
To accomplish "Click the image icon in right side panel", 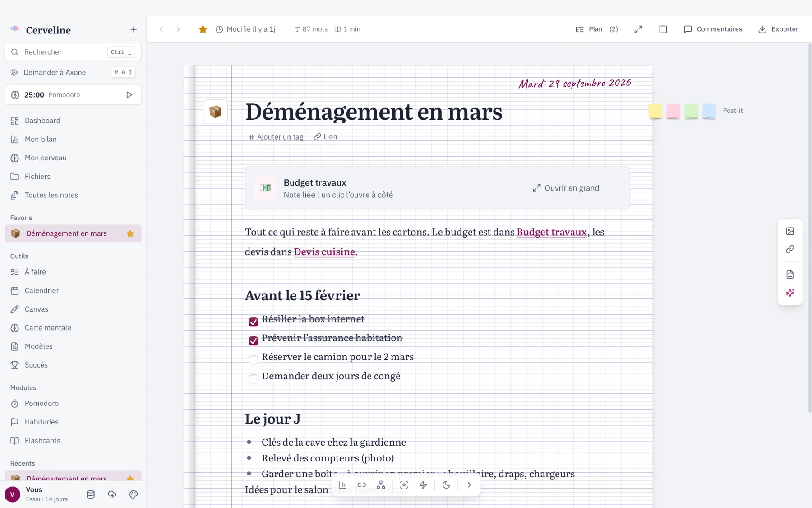I will pyautogui.click(x=790, y=231).
